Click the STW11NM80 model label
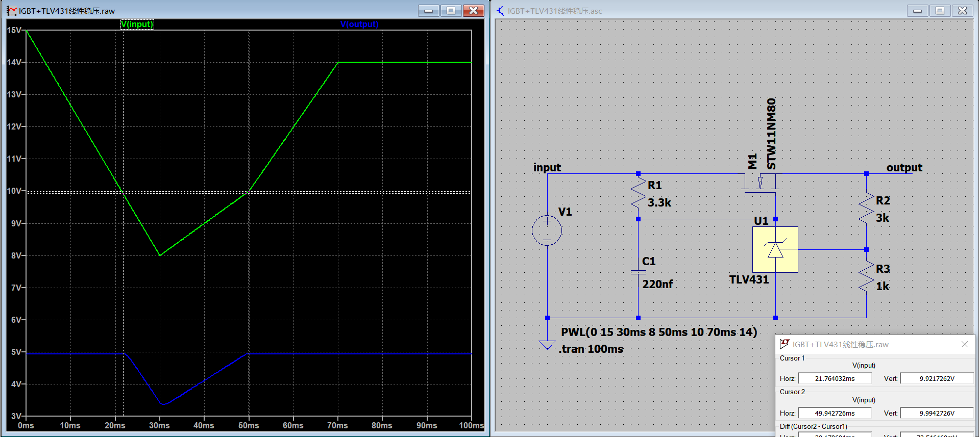This screenshot has width=980, height=437. (771, 134)
